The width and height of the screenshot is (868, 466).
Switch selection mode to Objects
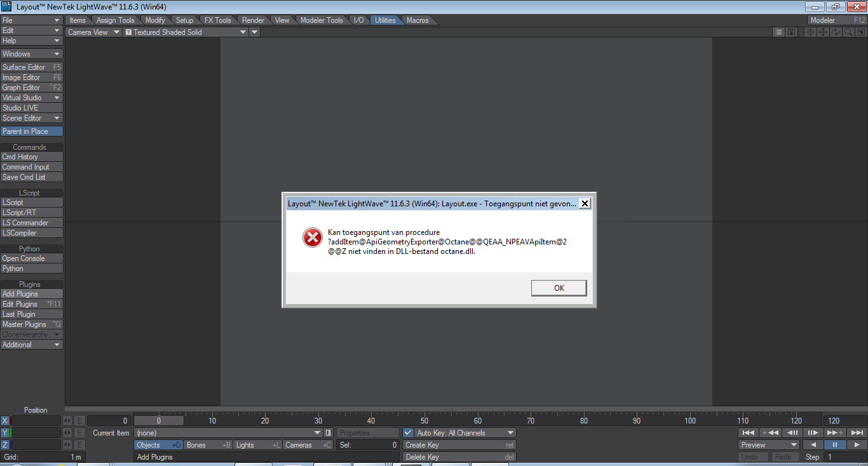click(159, 445)
